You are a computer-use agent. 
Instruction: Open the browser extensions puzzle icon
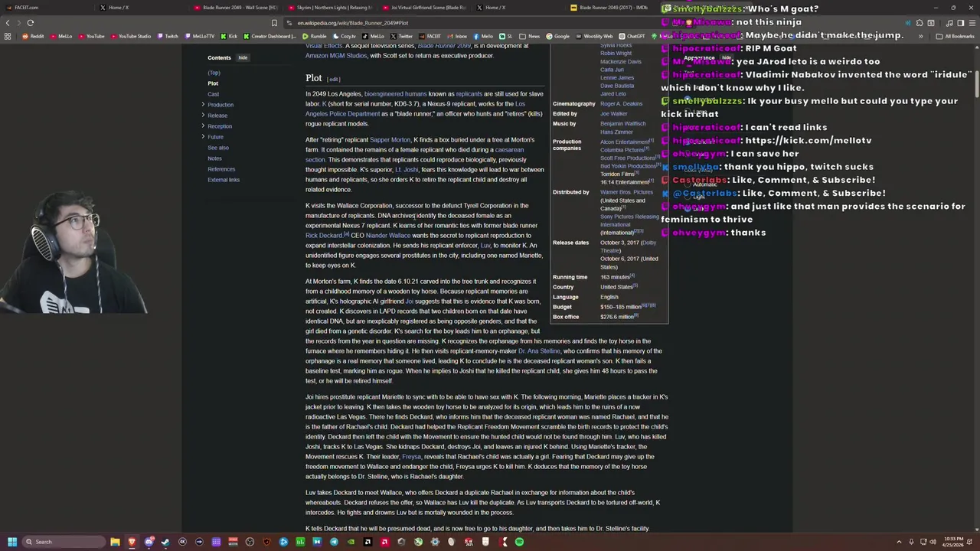coord(920,23)
